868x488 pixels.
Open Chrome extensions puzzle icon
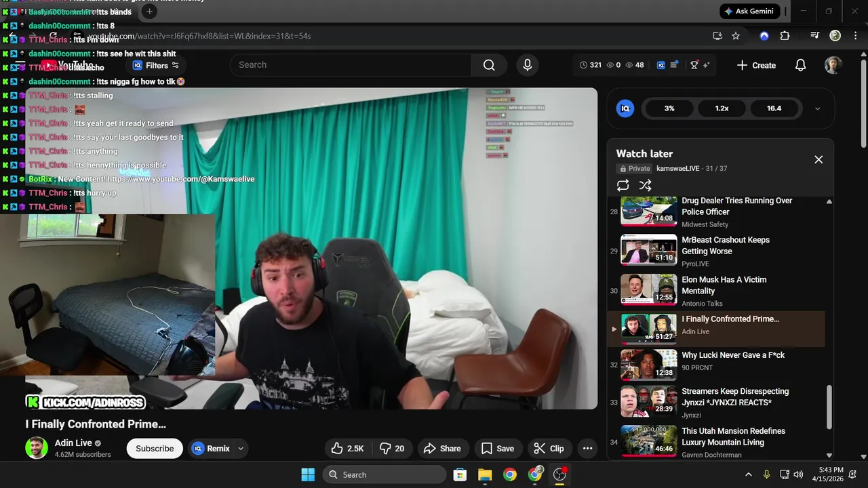(785, 36)
